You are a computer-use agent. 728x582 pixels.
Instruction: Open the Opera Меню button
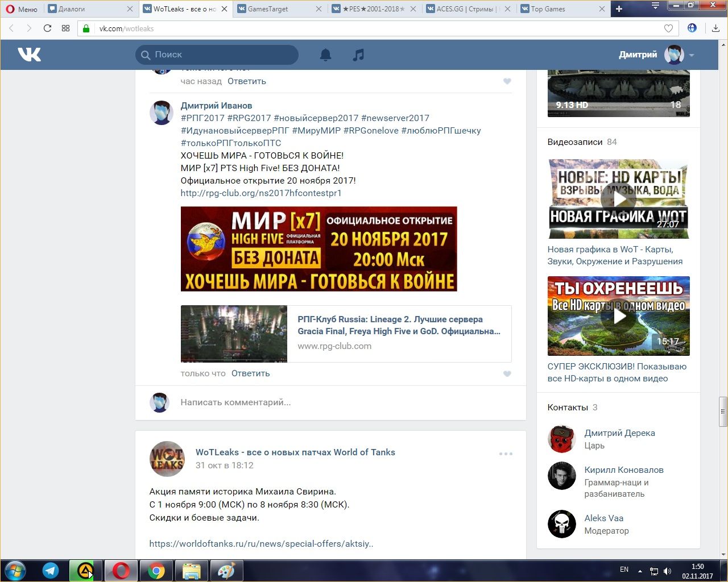[x=22, y=9]
